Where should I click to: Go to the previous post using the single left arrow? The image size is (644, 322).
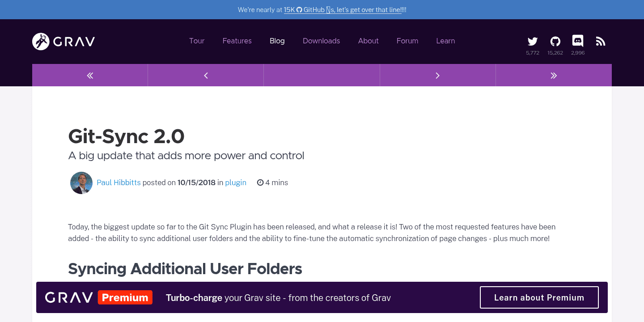point(205,75)
